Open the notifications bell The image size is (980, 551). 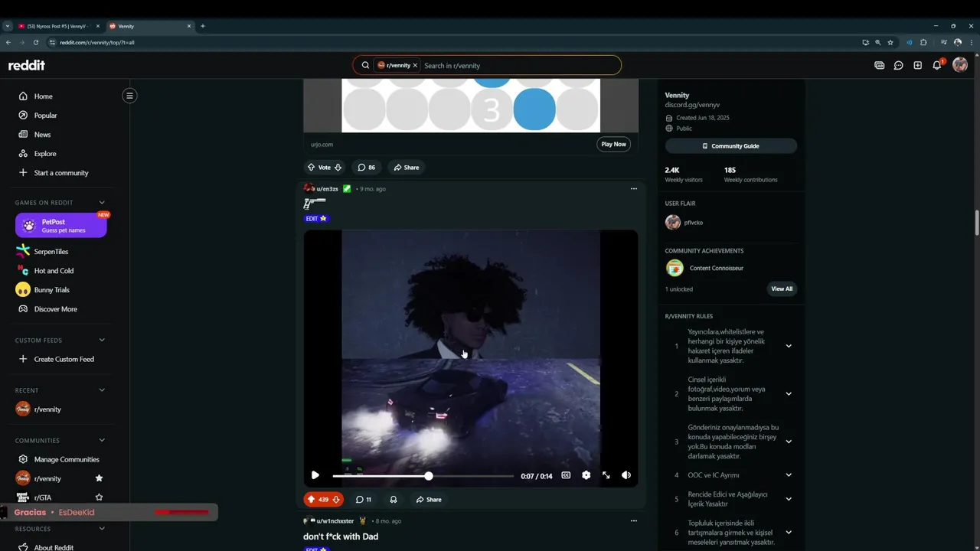[936, 66]
